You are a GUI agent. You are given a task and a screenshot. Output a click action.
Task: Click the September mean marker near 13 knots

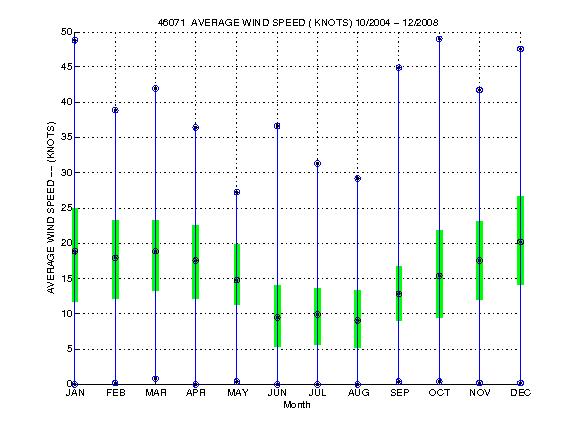click(399, 294)
